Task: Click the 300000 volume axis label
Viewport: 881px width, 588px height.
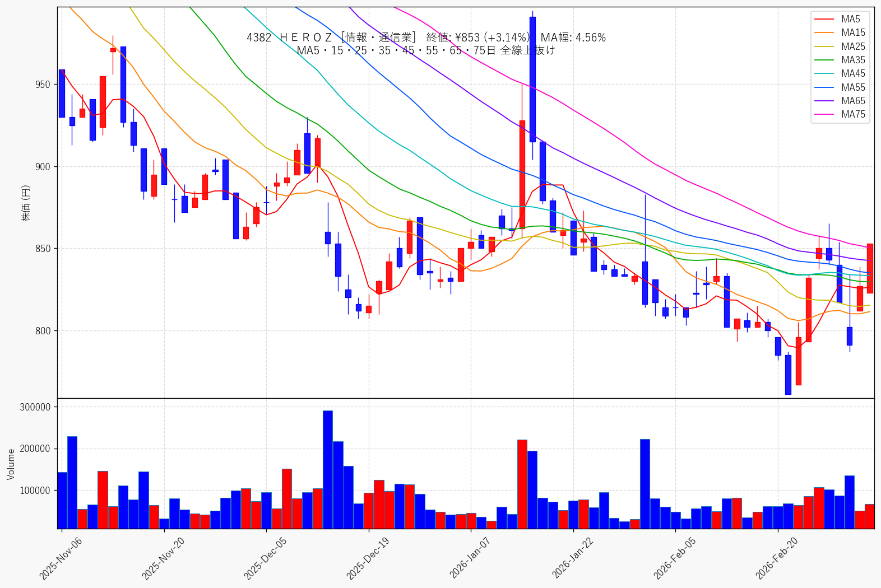Action: [35, 407]
